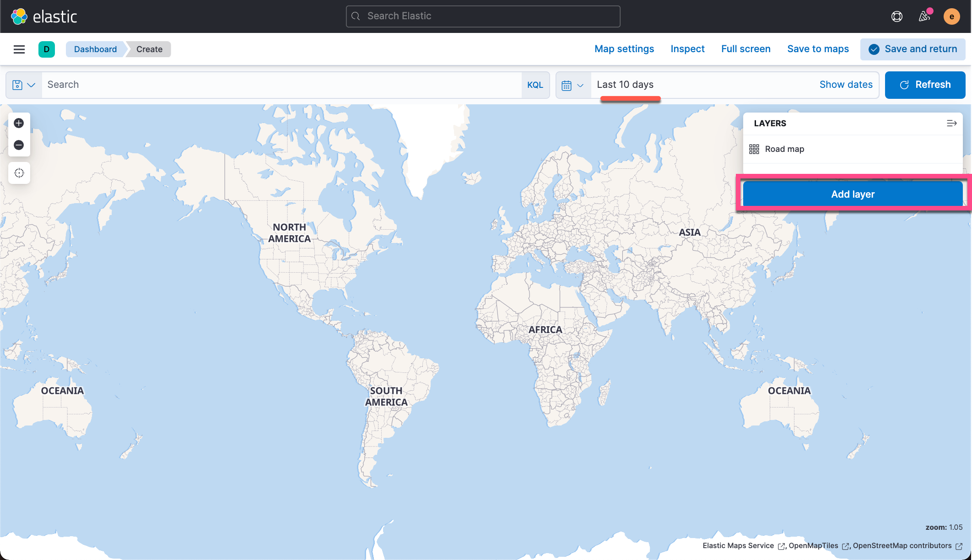Zoom out on the map with the minus control
The height and width of the screenshot is (560, 972).
coord(19,145)
